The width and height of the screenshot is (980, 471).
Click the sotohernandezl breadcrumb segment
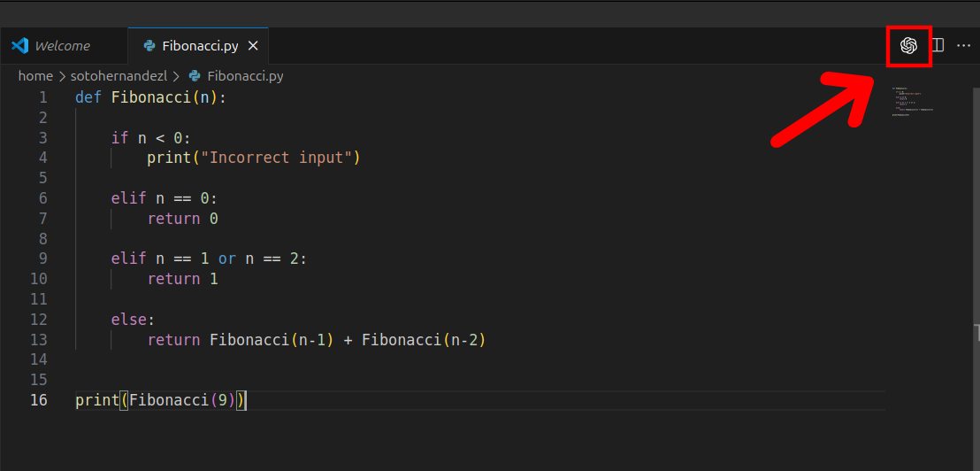(119, 76)
